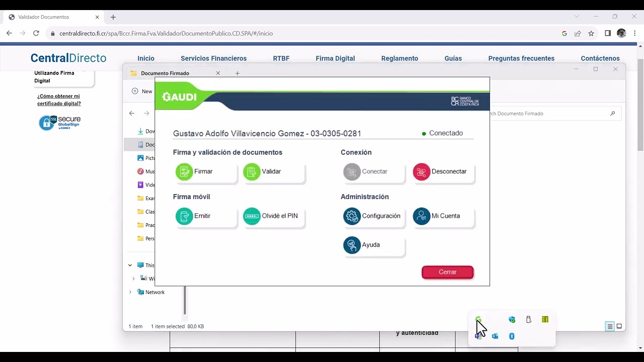Open the Outlook icon in the tray overflow
The width and height of the screenshot is (644, 362).
[x=495, y=336]
